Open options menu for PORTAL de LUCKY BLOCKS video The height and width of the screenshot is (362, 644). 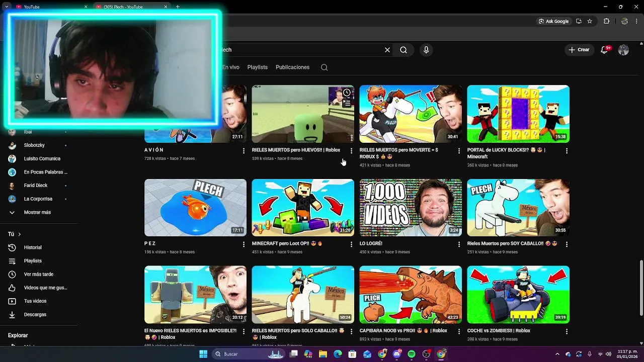pyautogui.click(x=567, y=151)
